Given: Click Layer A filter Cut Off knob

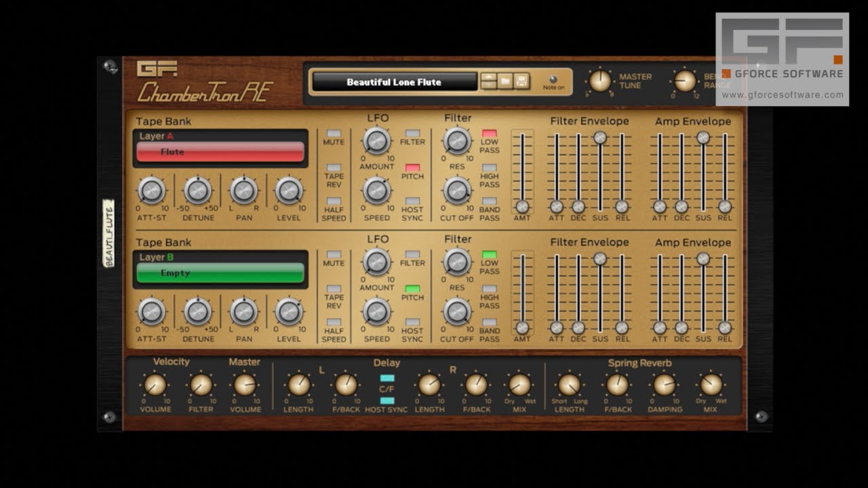Looking at the screenshot, I should (457, 190).
